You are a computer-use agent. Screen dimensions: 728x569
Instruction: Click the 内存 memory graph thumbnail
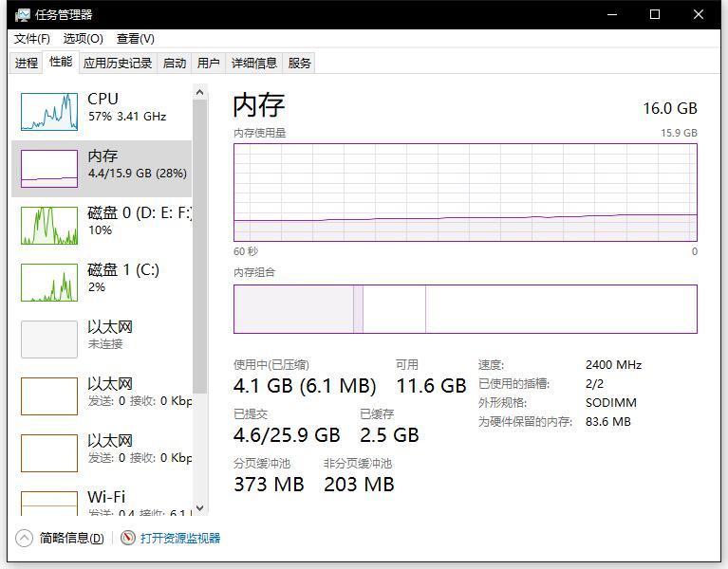pyautogui.click(x=49, y=169)
